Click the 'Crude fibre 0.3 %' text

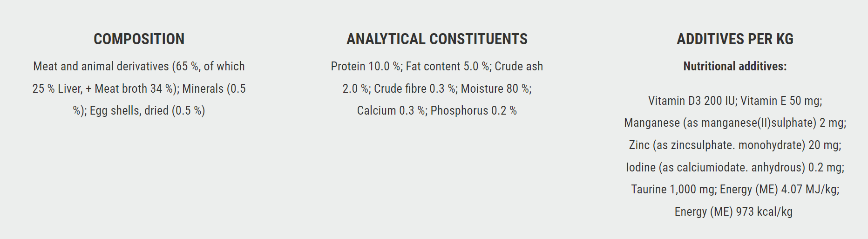point(414,89)
